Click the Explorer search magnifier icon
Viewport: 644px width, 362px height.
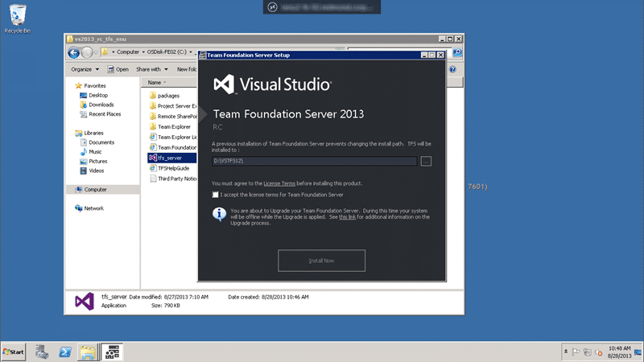[457, 52]
